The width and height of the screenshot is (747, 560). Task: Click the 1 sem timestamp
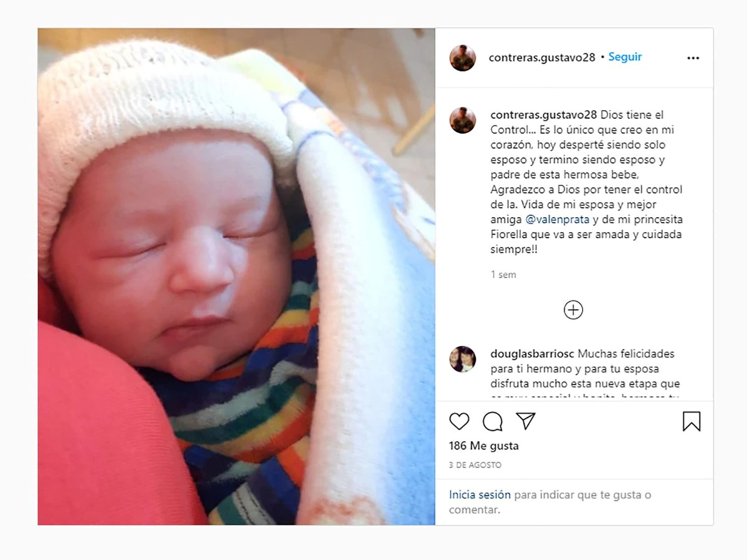(503, 274)
